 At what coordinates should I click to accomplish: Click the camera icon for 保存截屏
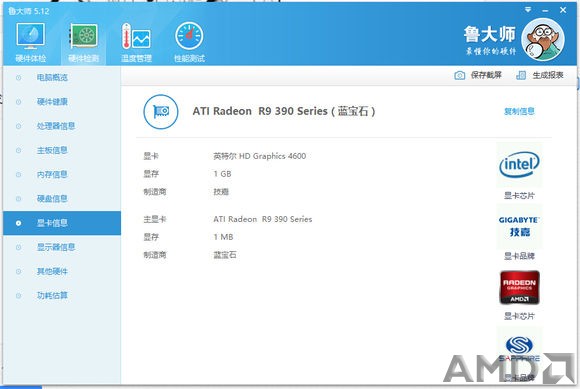point(459,75)
